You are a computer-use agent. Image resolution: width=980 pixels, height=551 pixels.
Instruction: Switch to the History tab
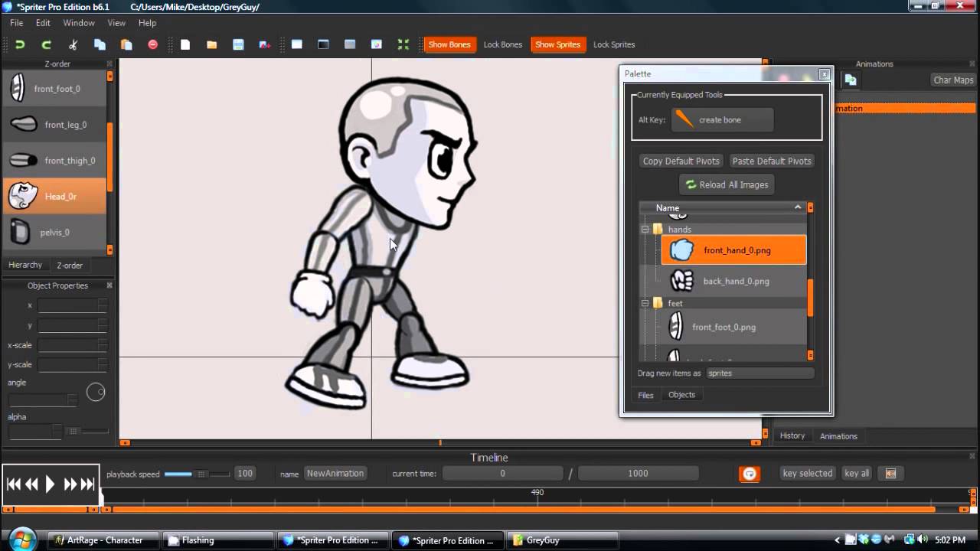pos(792,435)
